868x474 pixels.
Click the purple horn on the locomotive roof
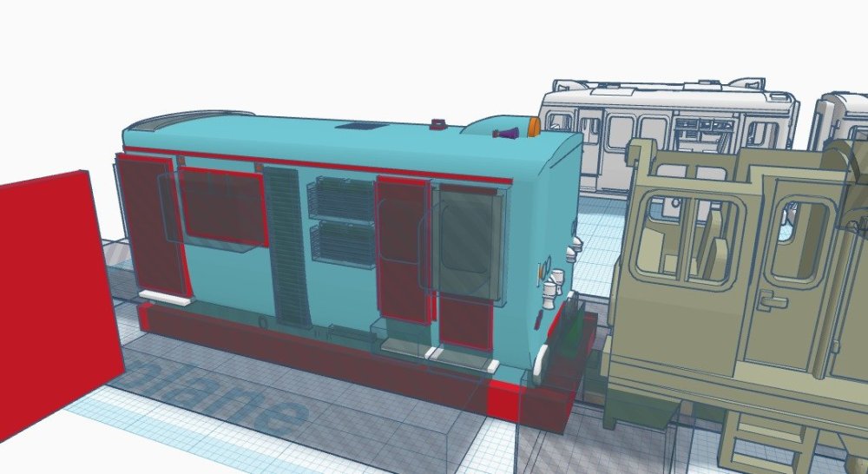click(506, 133)
